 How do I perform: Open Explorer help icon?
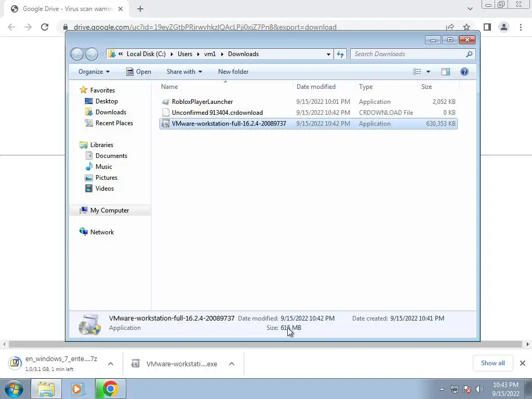(464, 72)
